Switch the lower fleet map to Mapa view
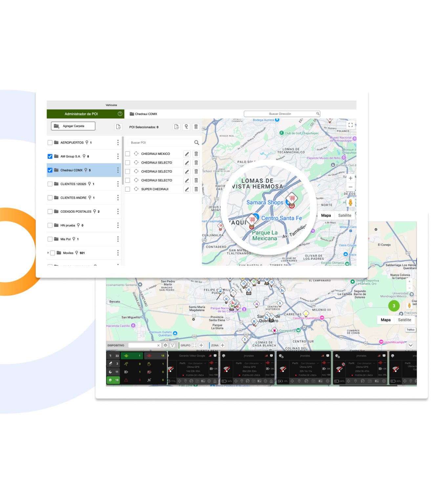Screen dimensions: 441x504 (x=386, y=320)
